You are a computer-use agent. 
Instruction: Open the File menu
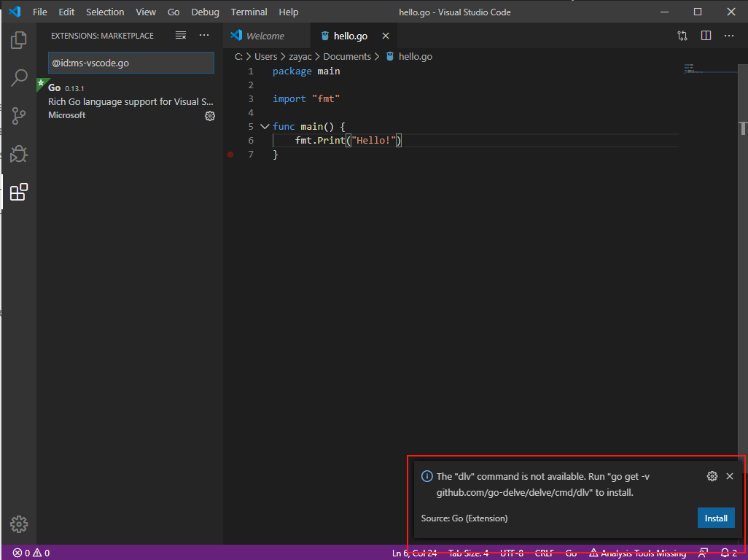pos(40,12)
